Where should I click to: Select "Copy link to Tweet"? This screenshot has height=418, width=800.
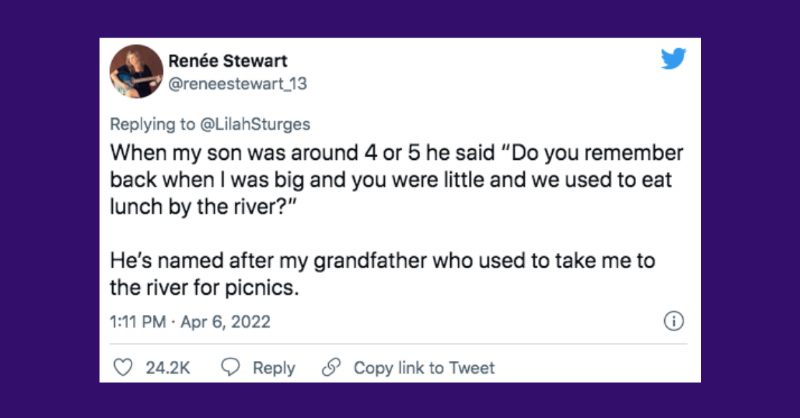tap(424, 368)
